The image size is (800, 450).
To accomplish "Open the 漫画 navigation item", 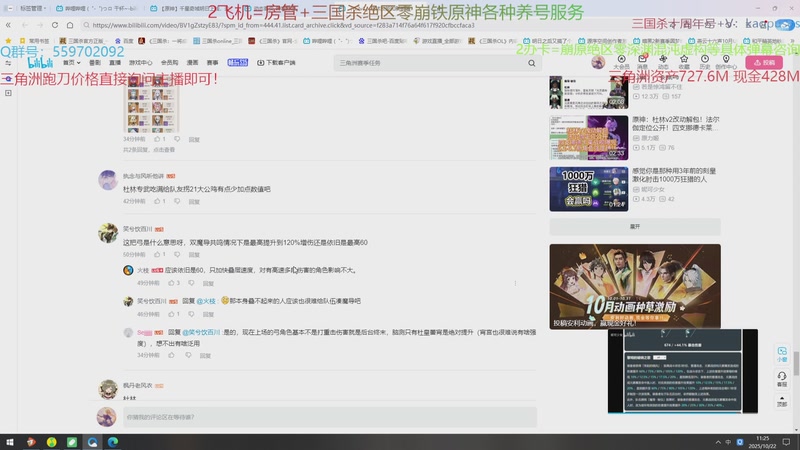I will pos(192,63).
